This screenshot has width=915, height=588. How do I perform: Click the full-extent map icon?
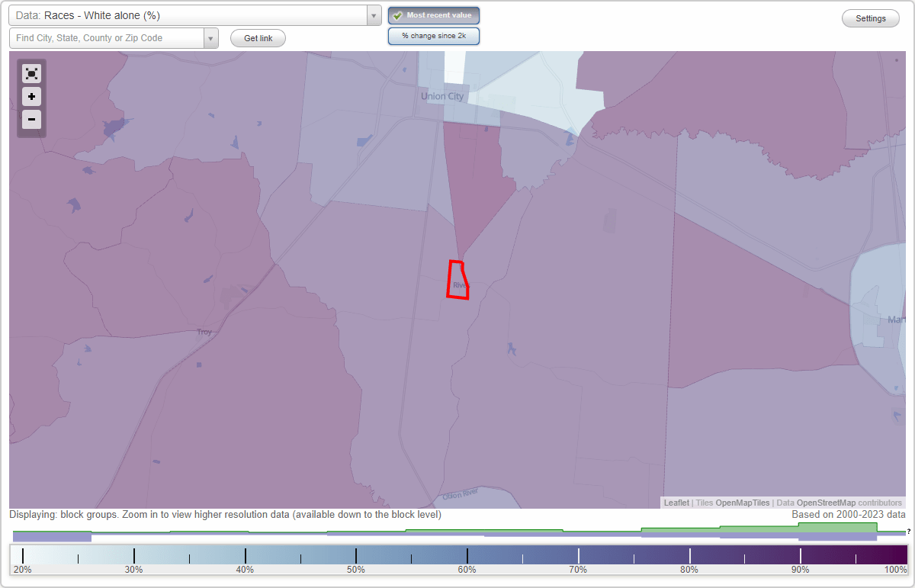pyautogui.click(x=31, y=73)
